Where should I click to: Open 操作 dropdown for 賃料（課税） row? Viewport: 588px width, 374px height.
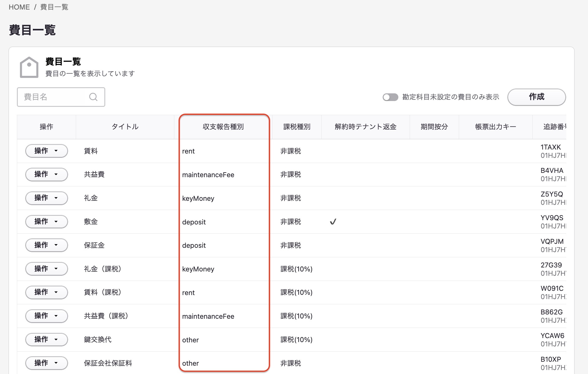(x=46, y=292)
